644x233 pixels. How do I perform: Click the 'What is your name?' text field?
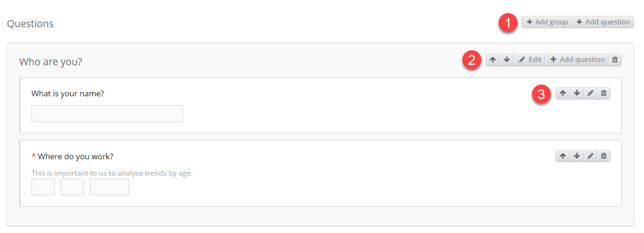107,114
